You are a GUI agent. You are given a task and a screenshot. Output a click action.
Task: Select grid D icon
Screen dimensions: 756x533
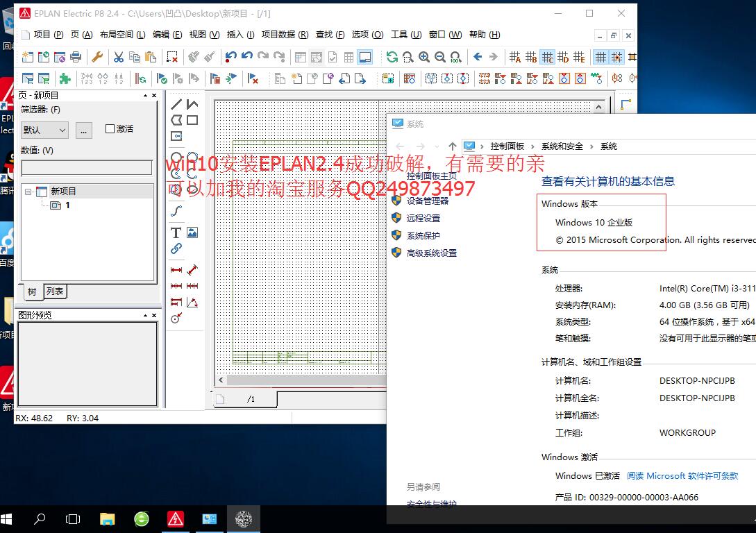tap(562, 58)
